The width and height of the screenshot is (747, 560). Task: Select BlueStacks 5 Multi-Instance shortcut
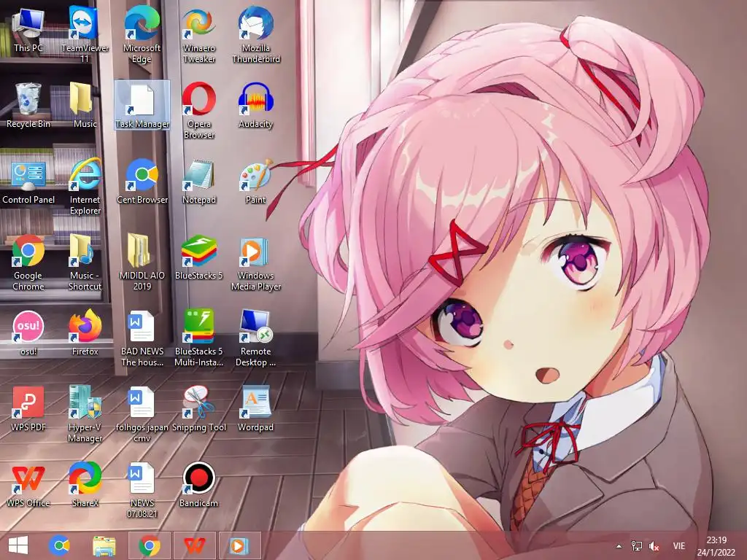pyautogui.click(x=199, y=338)
